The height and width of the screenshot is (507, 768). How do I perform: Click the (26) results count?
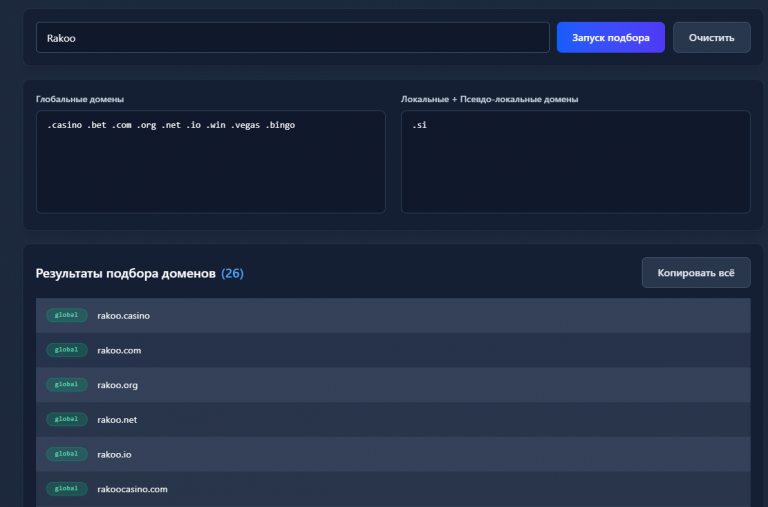pos(232,273)
